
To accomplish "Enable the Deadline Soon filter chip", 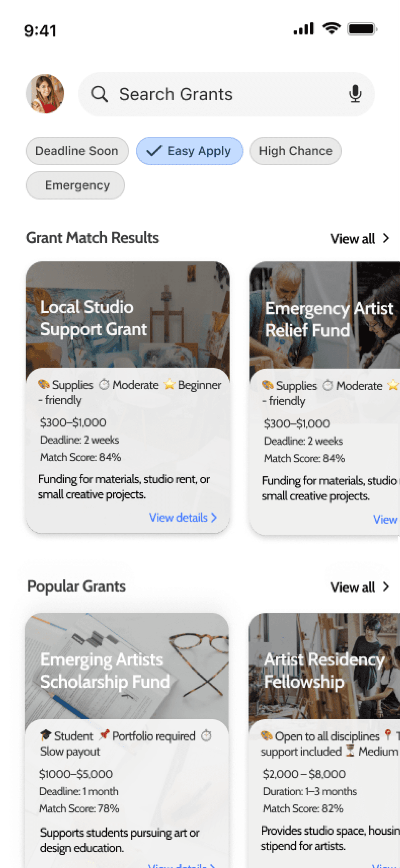I will point(77,151).
